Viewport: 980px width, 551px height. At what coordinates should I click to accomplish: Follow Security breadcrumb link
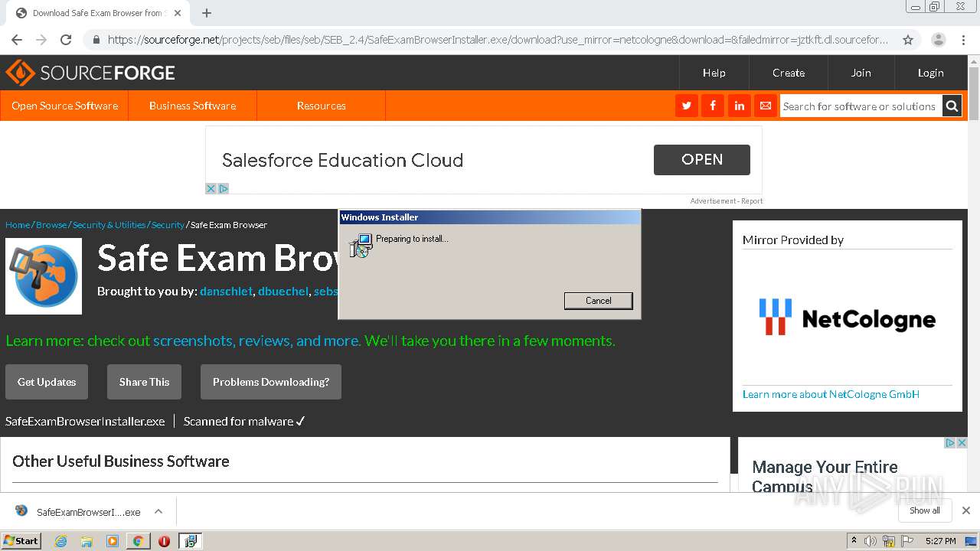(168, 225)
